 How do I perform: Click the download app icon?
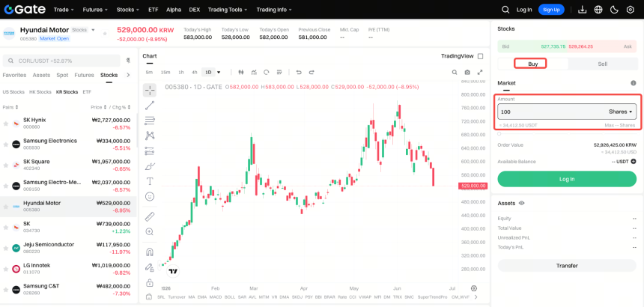point(582,10)
